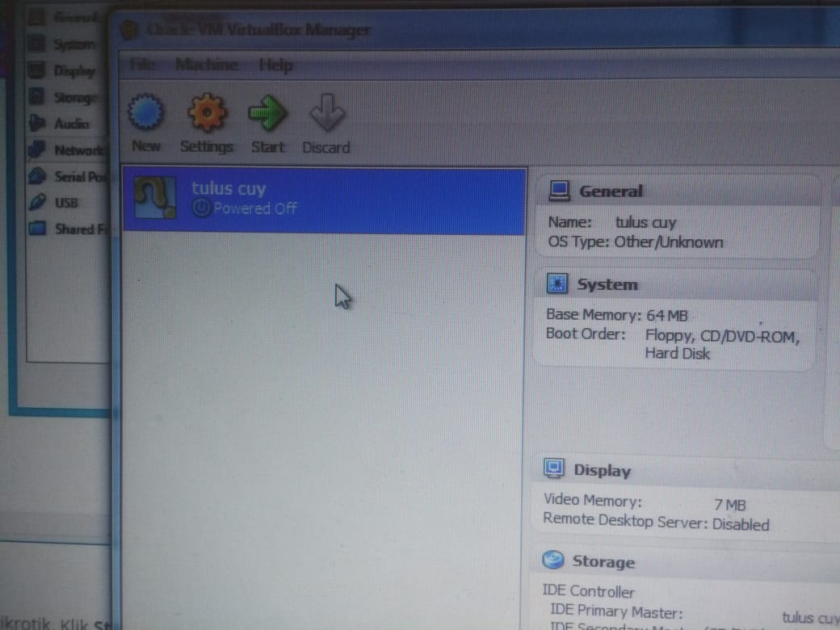Click the tulus cuy VM OS icon

[x=155, y=198]
